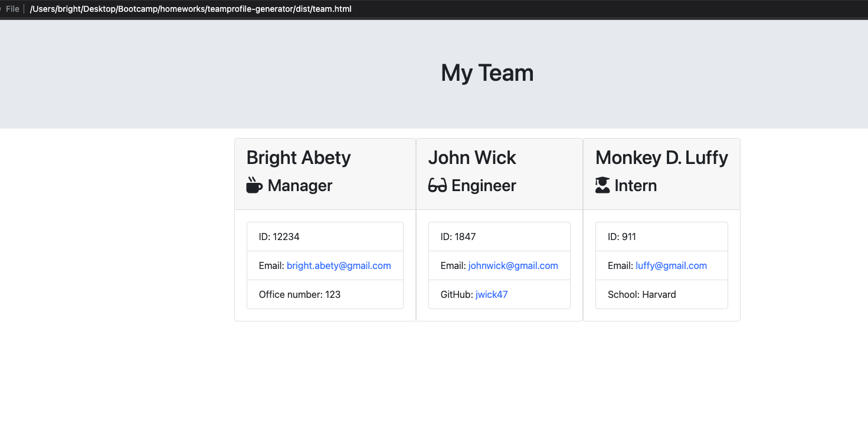Select the Bright Abety name heading
Image resolution: width=868 pixels, height=430 pixels.
coord(299,157)
